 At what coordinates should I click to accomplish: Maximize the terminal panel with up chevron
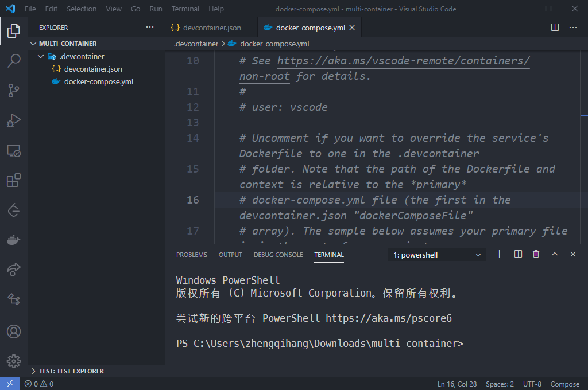pyautogui.click(x=554, y=254)
